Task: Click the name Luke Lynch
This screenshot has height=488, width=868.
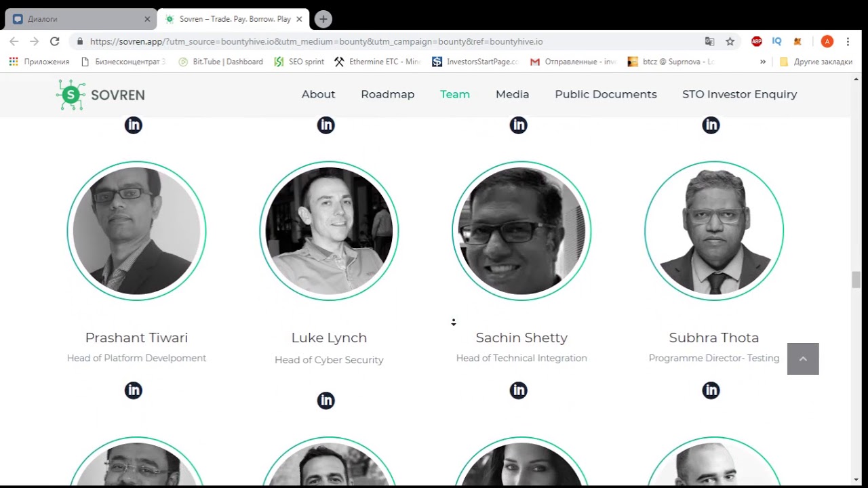Action: click(x=329, y=338)
